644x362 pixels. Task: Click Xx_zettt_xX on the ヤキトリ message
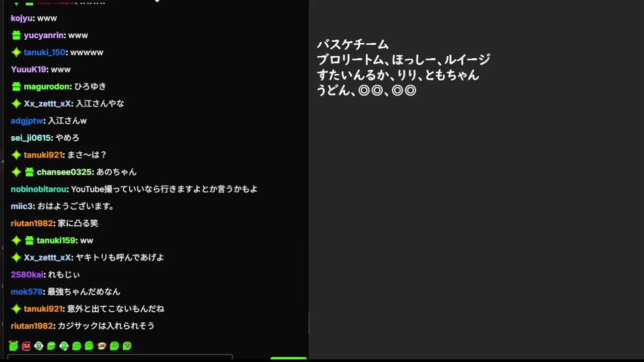[x=47, y=257]
